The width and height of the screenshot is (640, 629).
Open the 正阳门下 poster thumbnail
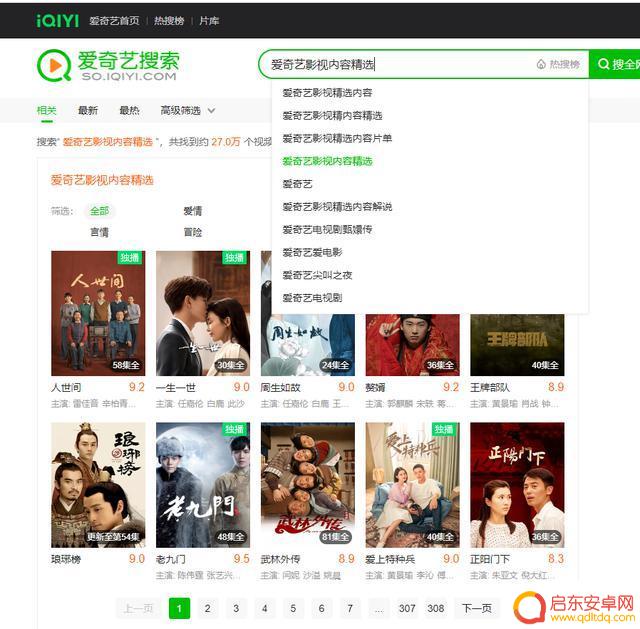(517, 485)
